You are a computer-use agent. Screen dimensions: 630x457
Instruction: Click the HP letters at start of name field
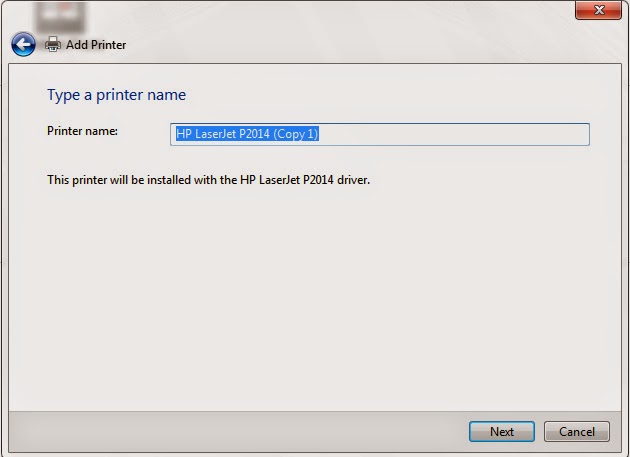(x=183, y=133)
